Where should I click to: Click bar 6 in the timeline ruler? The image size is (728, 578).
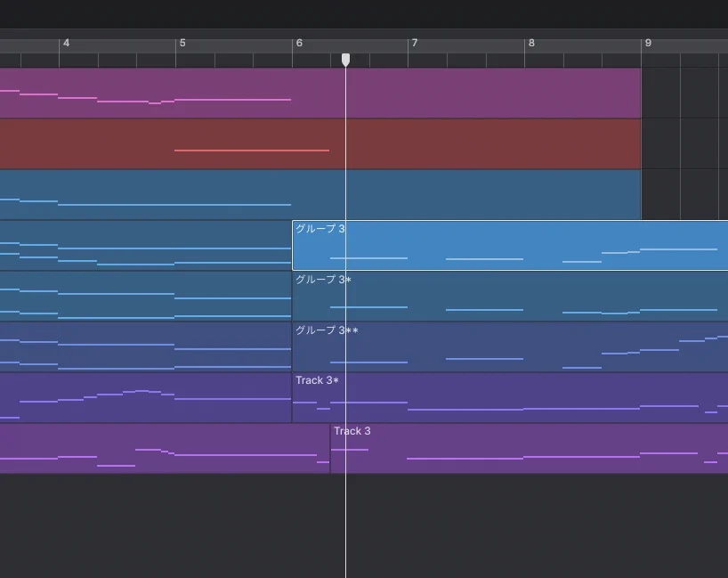coord(299,44)
